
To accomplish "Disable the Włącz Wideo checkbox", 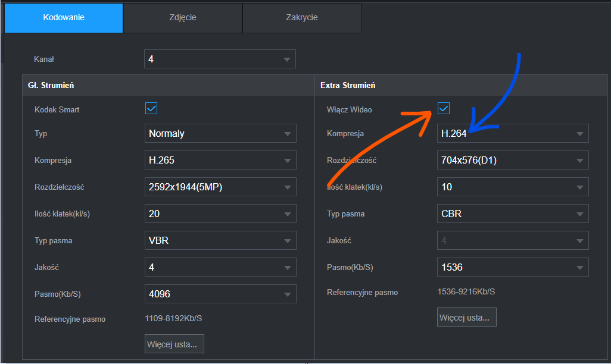I will pos(444,108).
